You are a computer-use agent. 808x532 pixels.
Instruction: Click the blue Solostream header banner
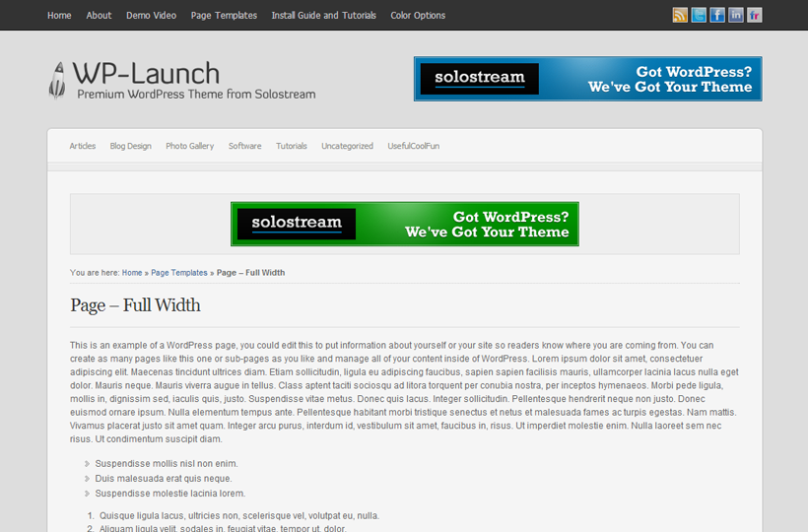[588, 79]
